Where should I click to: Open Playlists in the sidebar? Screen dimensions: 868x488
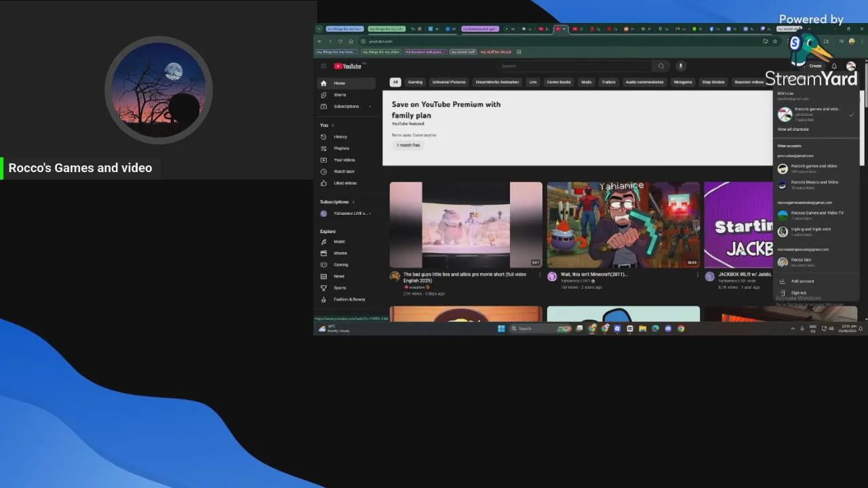pyautogui.click(x=347, y=148)
